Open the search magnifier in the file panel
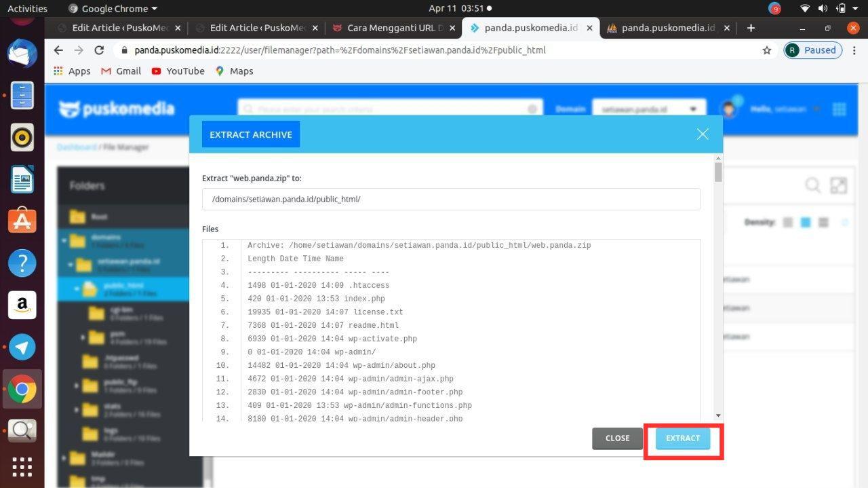Screen dimensions: 868x488 [x=813, y=185]
